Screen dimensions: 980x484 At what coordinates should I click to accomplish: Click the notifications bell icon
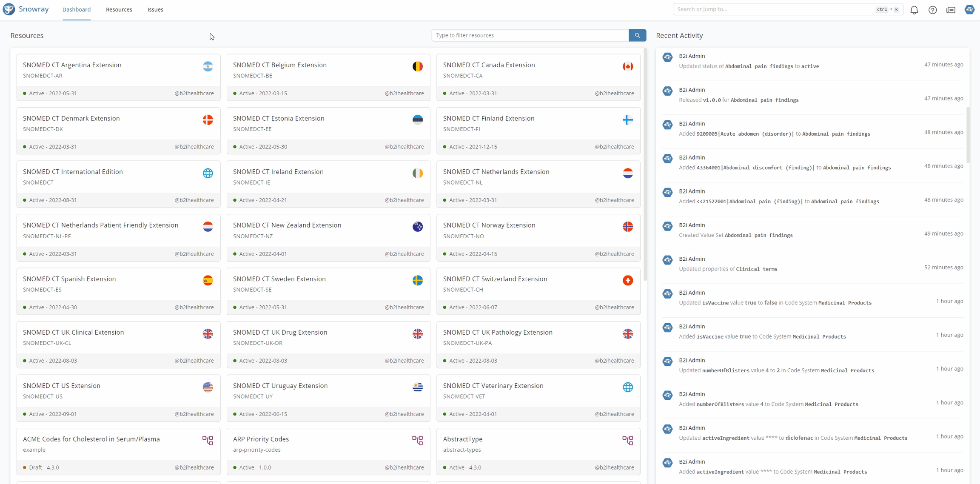click(x=914, y=10)
